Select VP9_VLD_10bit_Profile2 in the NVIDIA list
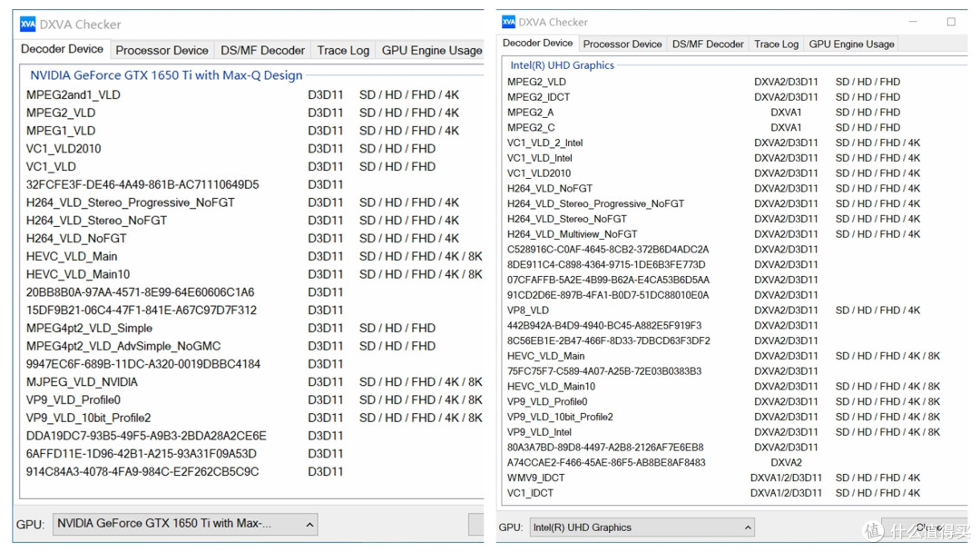 pos(254,419)
